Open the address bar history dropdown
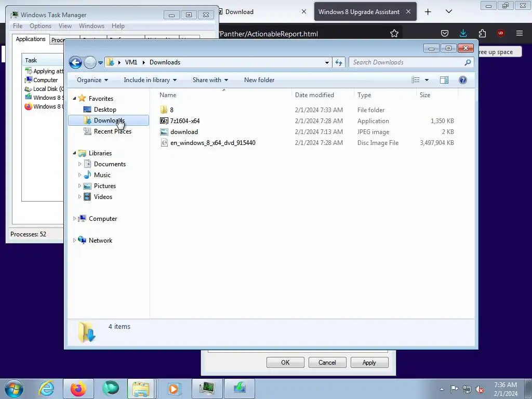This screenshot has width=532, height=399. (327, 62)
